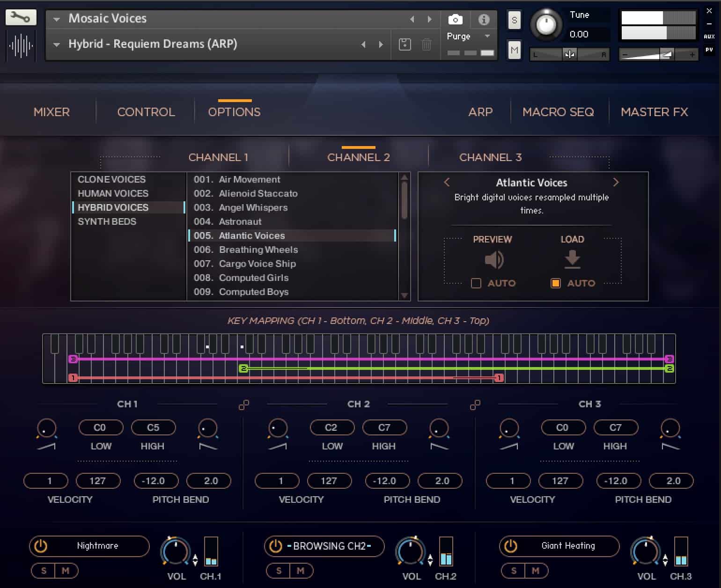Mute the instrument with the M button
This screenshot has height=588, width=721.
tap(515, 50)
